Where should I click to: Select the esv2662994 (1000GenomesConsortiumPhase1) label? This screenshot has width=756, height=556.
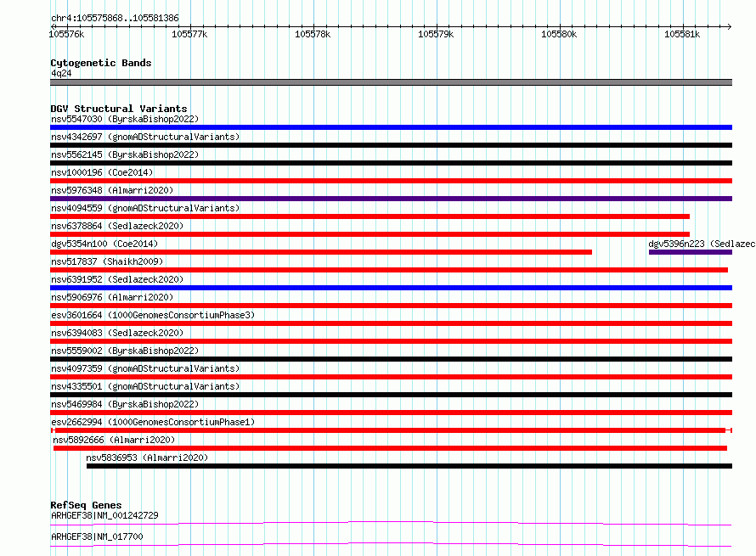point(153,422)
